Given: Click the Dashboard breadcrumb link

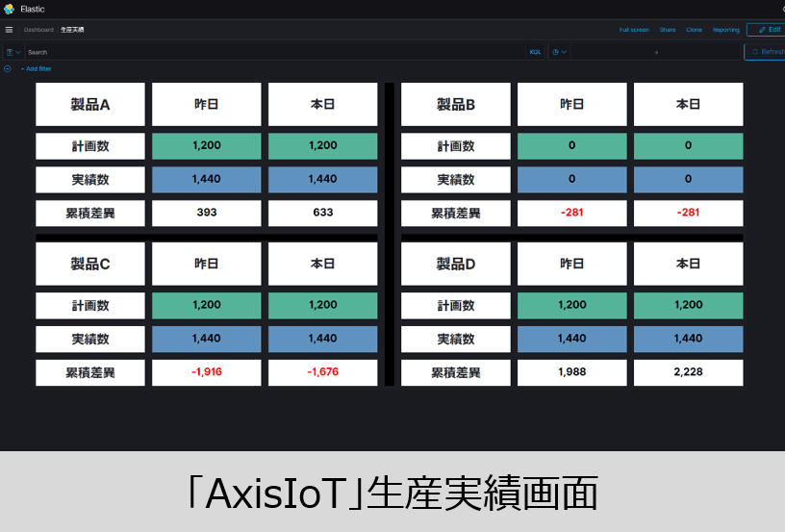Looking at the screenshot, I should pyautogui.click(x=38, y=30).
